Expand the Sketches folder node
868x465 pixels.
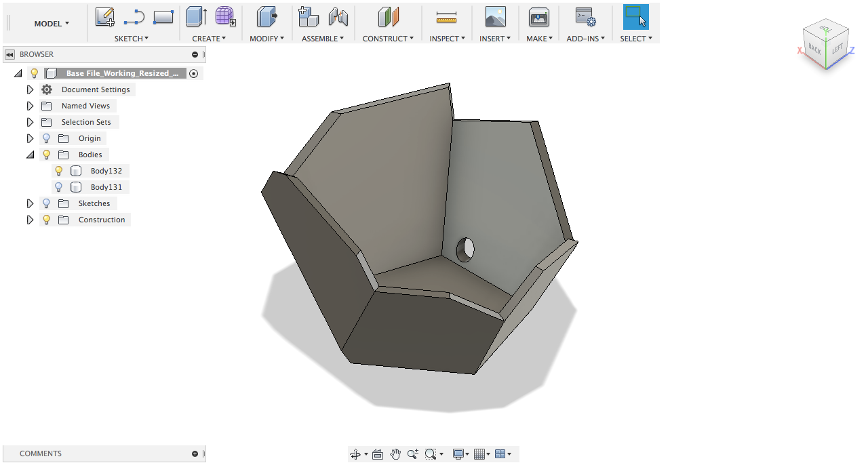coord(30,203)
